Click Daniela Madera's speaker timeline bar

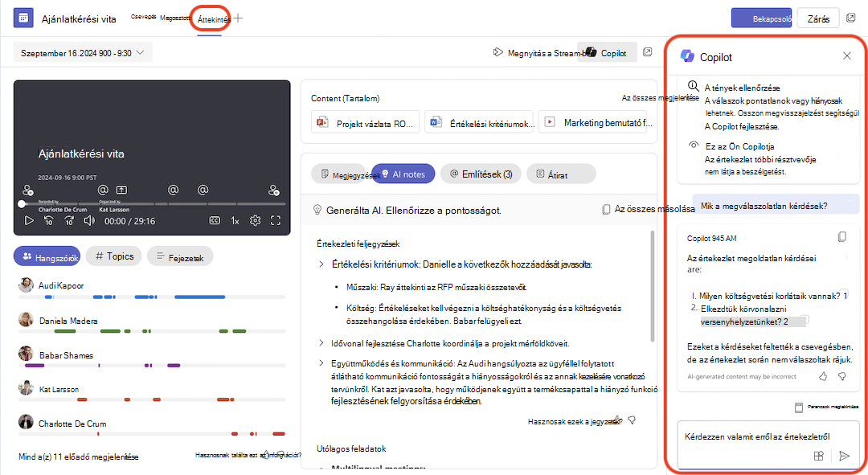pyautogui.click(x=152, y=331)
